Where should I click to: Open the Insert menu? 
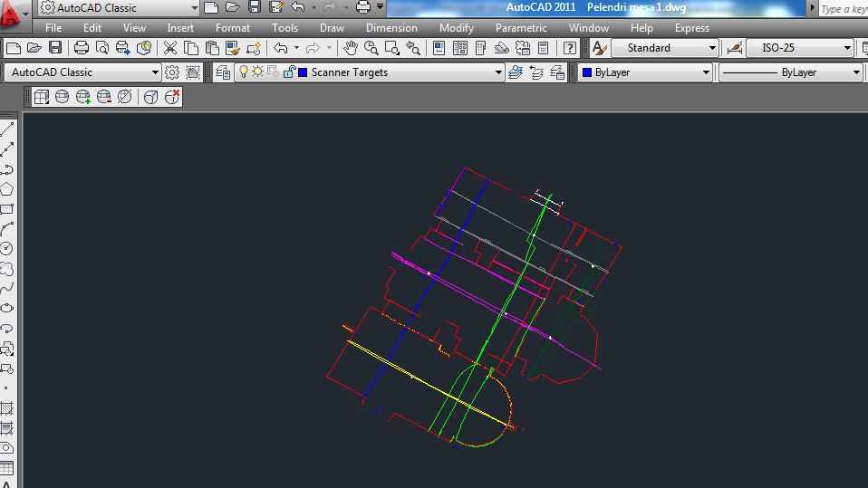point(180,28)
